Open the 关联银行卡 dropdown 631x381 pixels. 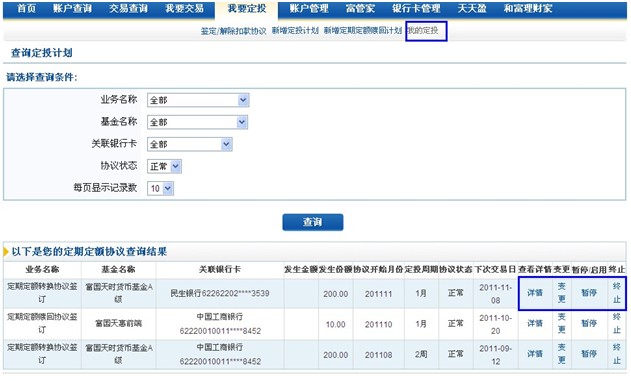point(190,144)
